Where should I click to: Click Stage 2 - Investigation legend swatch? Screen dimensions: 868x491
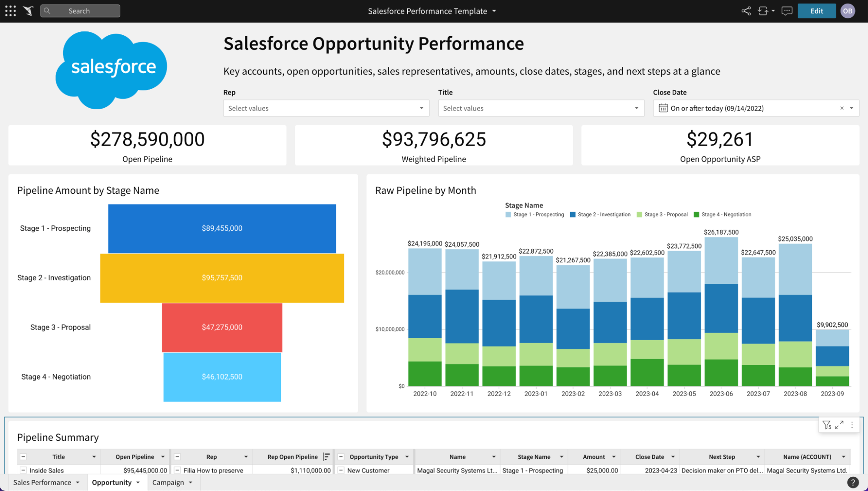point(573,214)
